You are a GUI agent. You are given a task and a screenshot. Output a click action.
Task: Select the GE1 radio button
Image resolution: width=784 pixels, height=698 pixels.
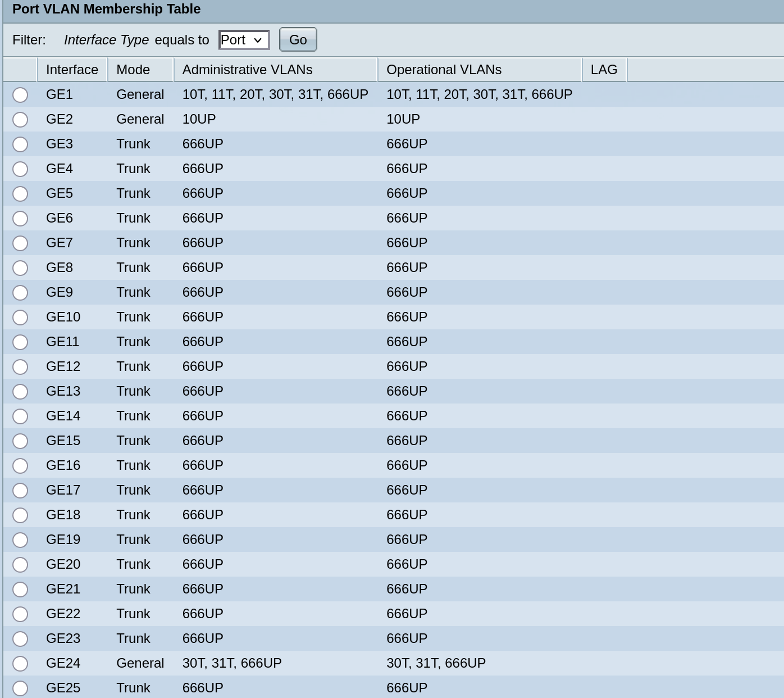(x=20, y=95)
